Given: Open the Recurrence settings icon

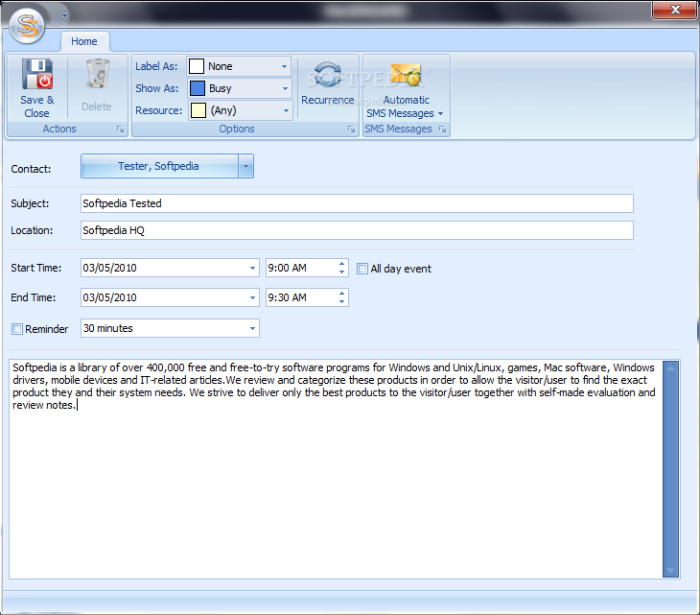Looking at the screenshot, I should pos(327,75).
